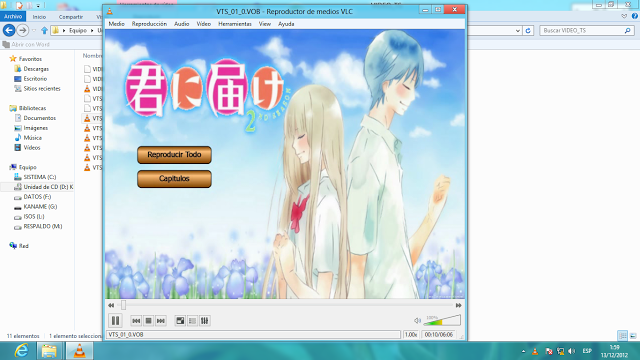Open the Ayuda menu in VLC
Viewport: 640px width, 360px height.
286,24
